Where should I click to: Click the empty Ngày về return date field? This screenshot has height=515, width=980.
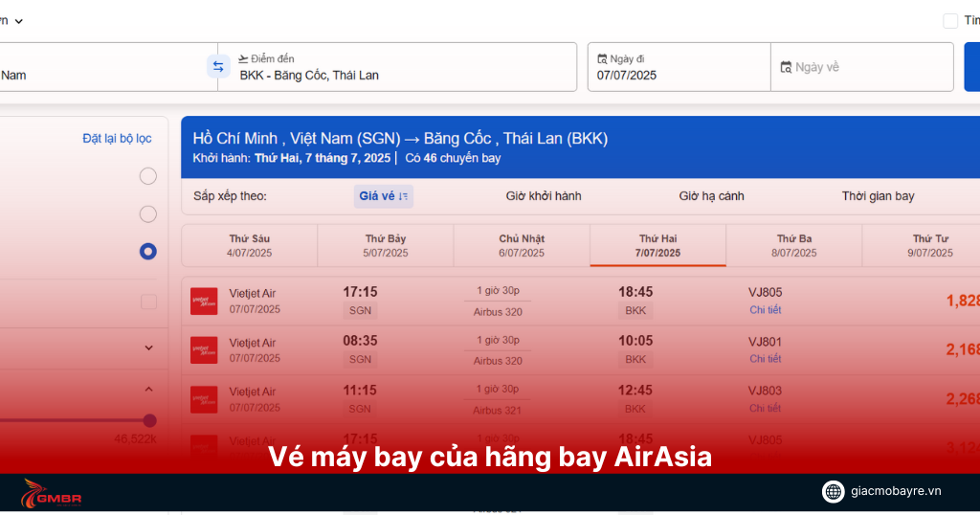point(862,67)
